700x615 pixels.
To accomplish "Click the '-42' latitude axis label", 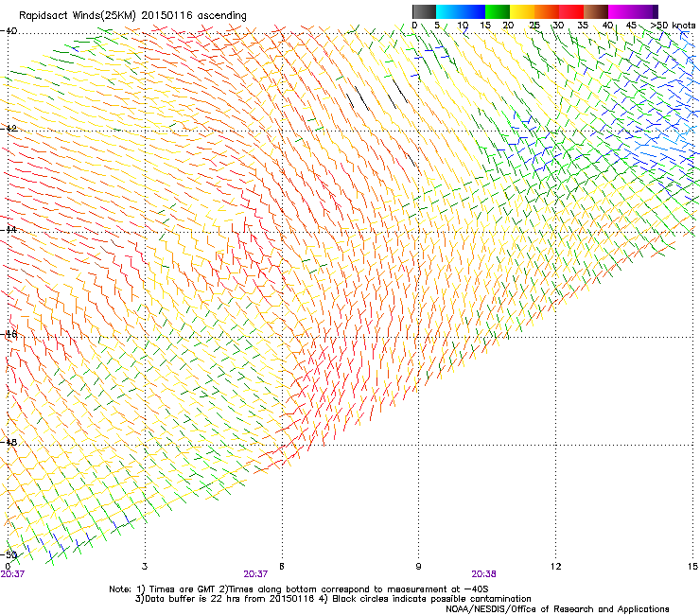I will [9, 129].
